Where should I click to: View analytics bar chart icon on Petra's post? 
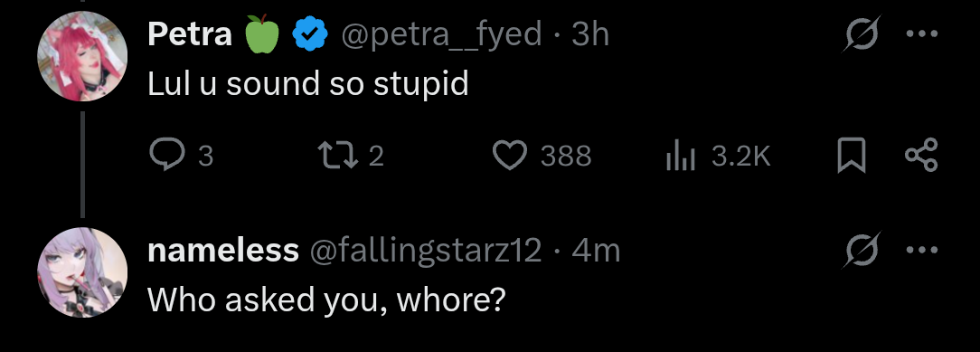(x=681, y=155)
